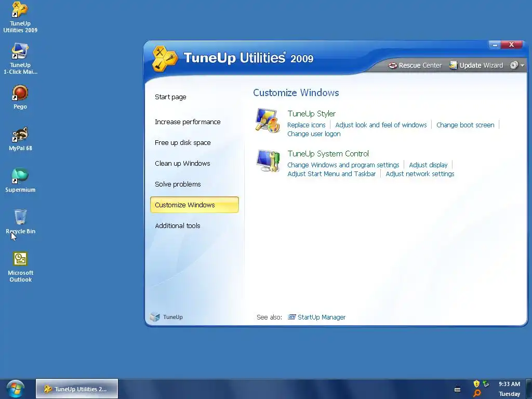Select the Pego desktop icon
The image size is (532, 399).
pos(20,97)
